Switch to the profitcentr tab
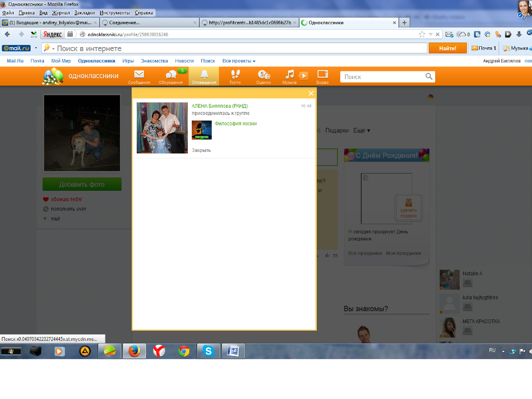532x399 pixels. [x=249, y=23]
